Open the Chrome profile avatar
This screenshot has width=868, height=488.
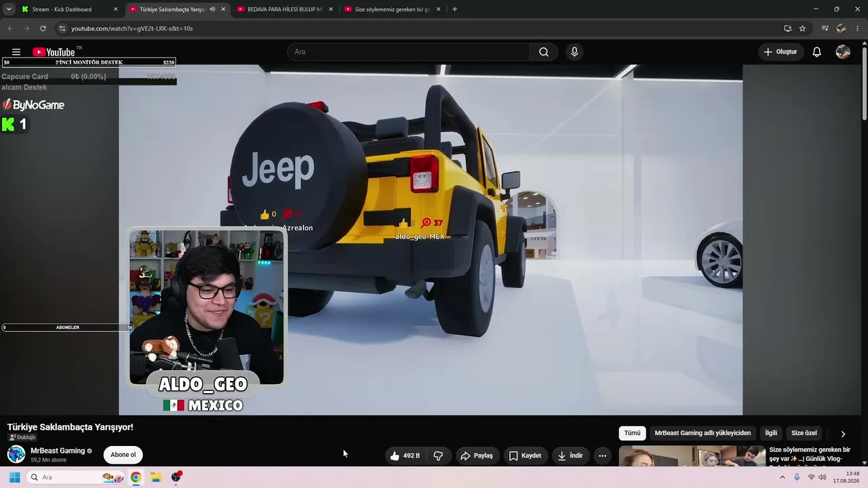point(842,28)
